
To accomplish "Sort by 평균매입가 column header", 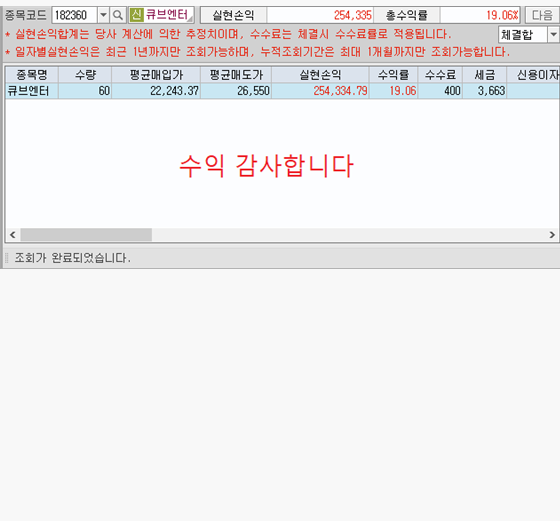I will click(156, 75).
